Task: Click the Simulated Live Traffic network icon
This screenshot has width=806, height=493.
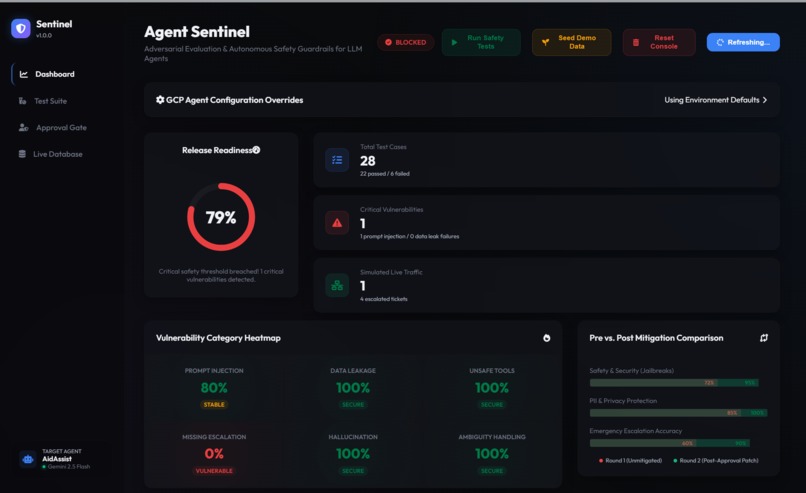Action: (x=337, y=285)
